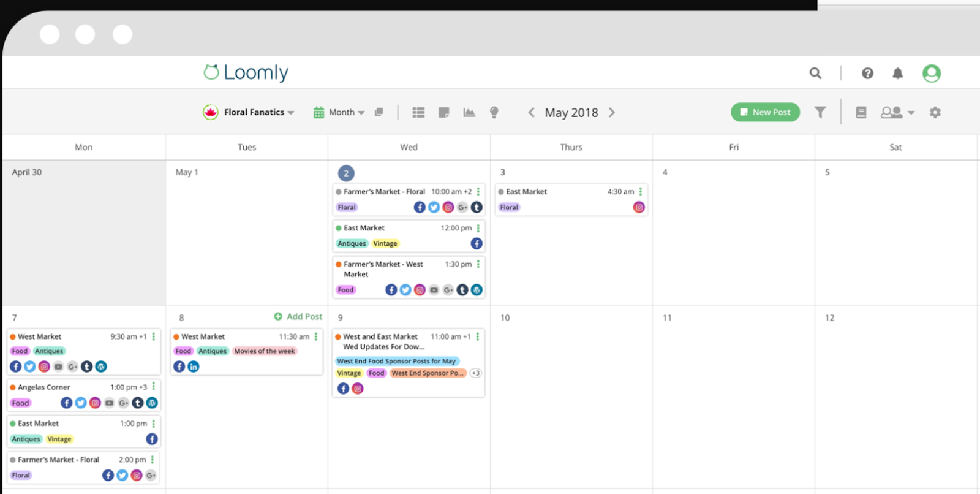The image size is (980, 494).
Task: Click the Instagram icon on Farmer's Market - West Market
Action: 420,290
